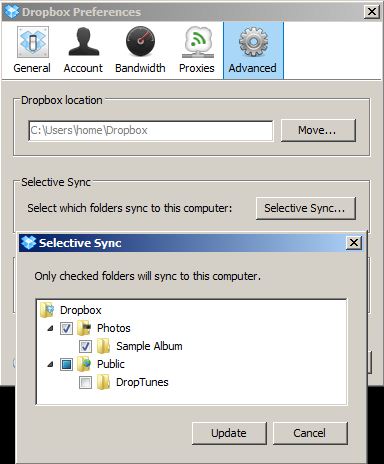Collapse the Public tree node
Viewport: 384px width, 464px height.
[x=50, y=365]
